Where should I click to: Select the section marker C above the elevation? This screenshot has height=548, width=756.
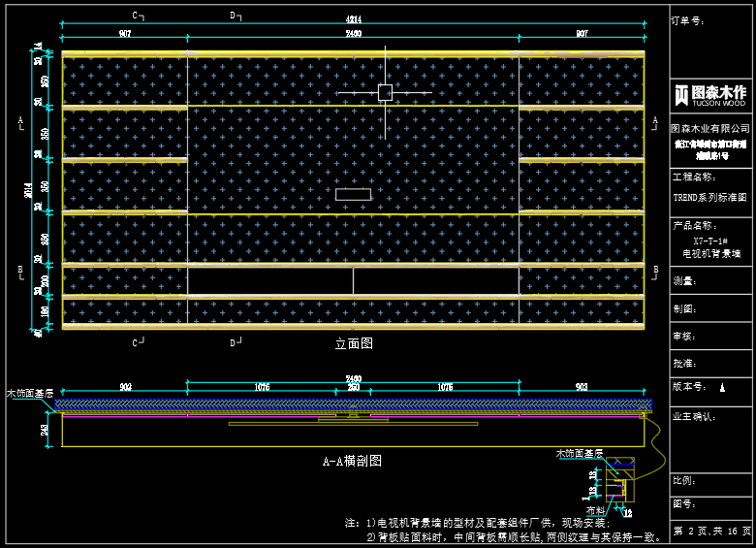click(138, 16)
